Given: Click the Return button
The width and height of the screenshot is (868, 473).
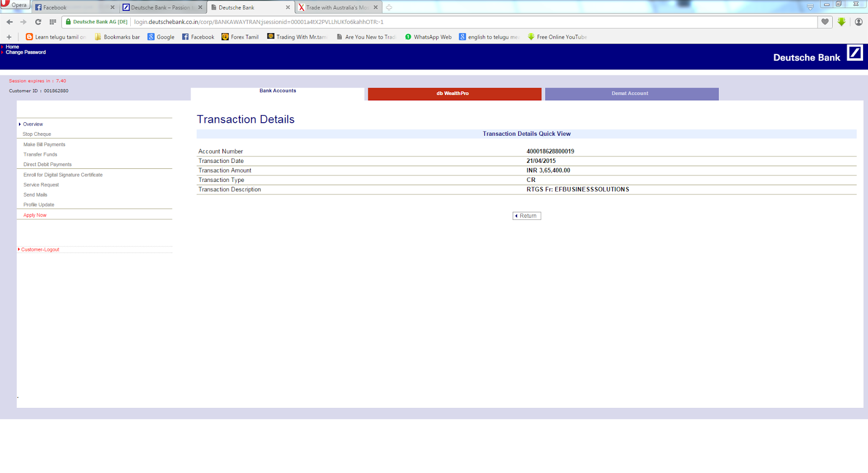Looking at the screenshot, I should pos(527,216).
